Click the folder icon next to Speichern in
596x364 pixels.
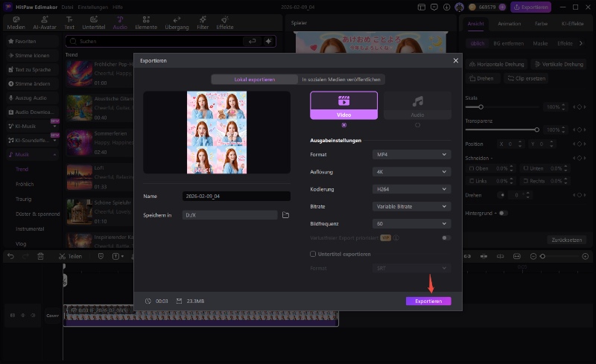coord(285,215)
